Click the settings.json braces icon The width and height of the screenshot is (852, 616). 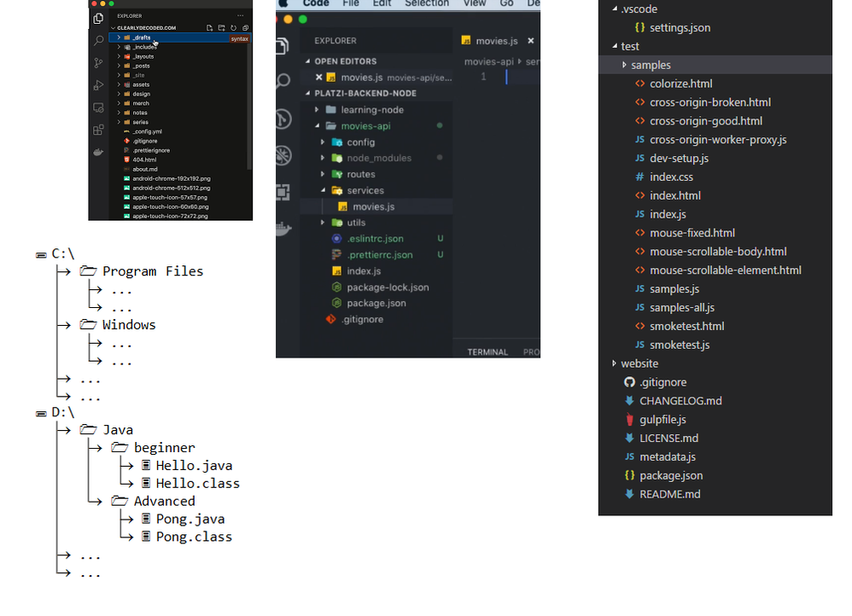click(639, 28)
